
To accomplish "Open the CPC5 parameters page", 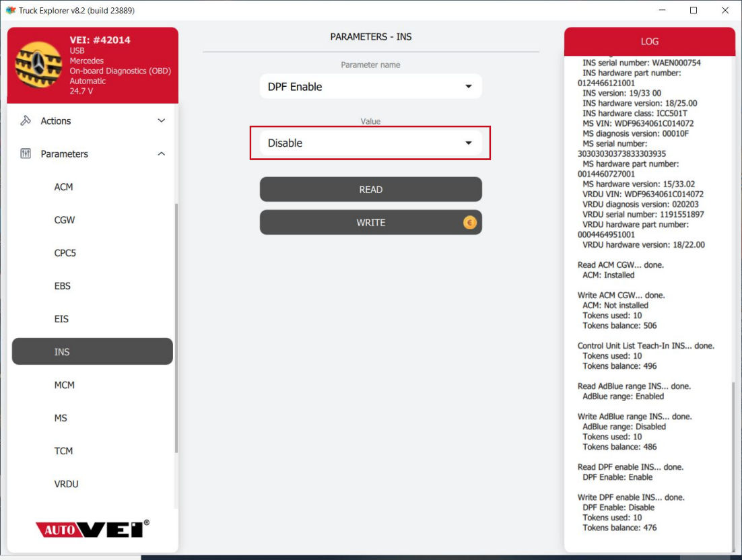I will [x=65, y=253].
